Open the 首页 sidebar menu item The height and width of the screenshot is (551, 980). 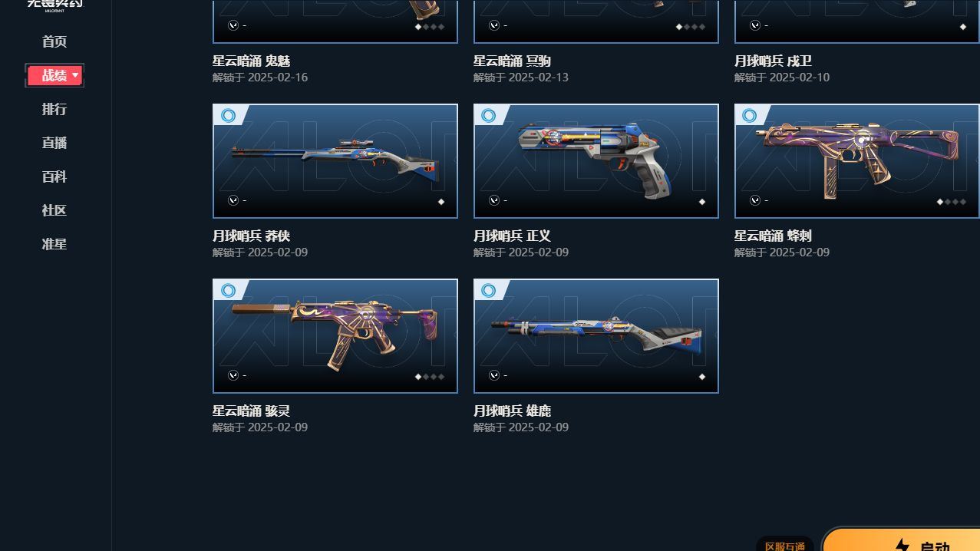pos(54,41)
